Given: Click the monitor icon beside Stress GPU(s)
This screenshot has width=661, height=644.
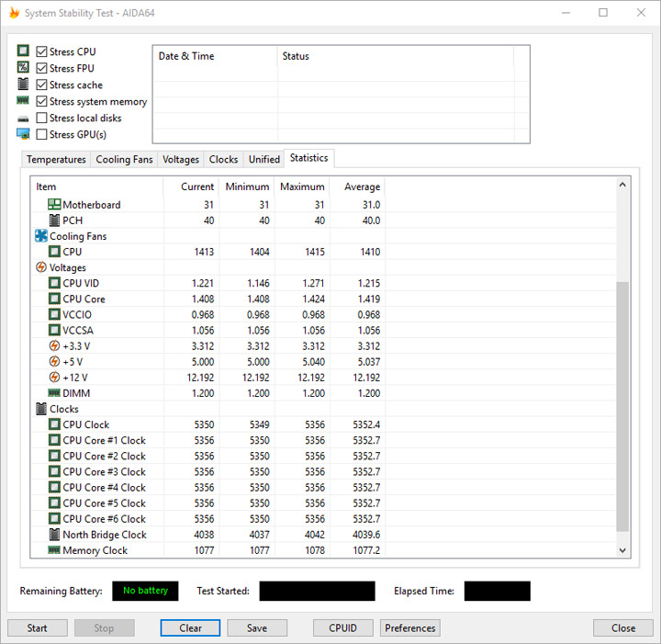Looking at the screenshot, I should click(23, 134).
